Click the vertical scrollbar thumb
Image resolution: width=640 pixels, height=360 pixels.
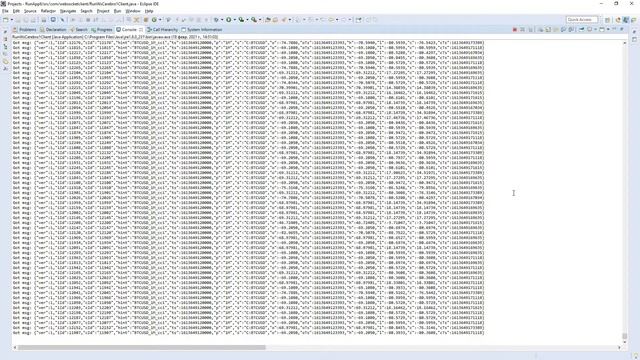pos(624,336)
